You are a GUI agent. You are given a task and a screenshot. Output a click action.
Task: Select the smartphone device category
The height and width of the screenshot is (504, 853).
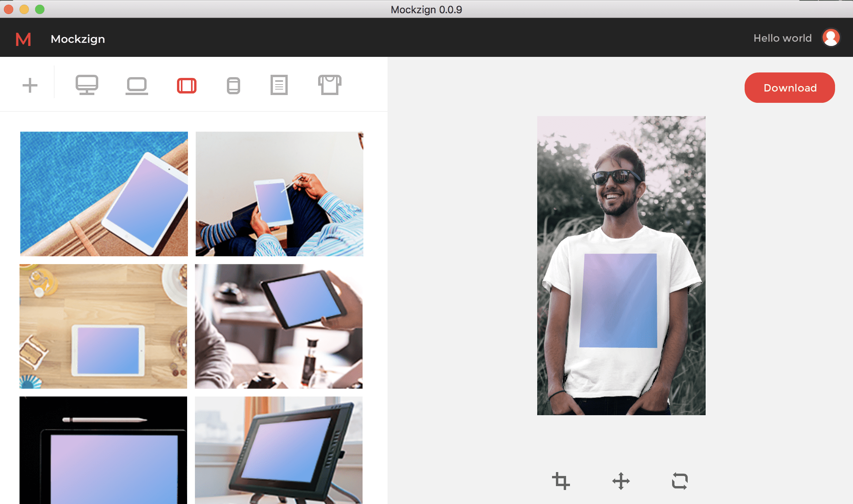[233, 86]
